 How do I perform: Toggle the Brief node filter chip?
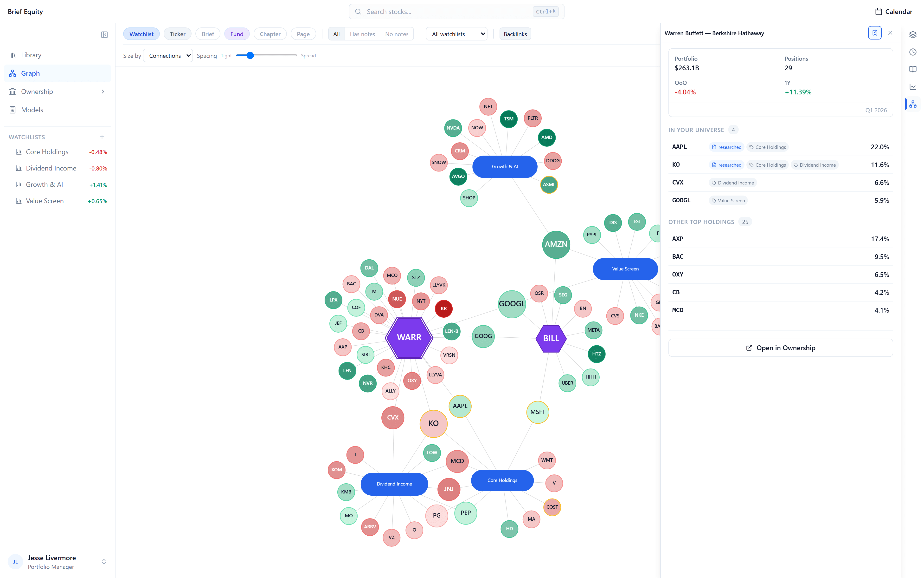click(x=208, y=34)
